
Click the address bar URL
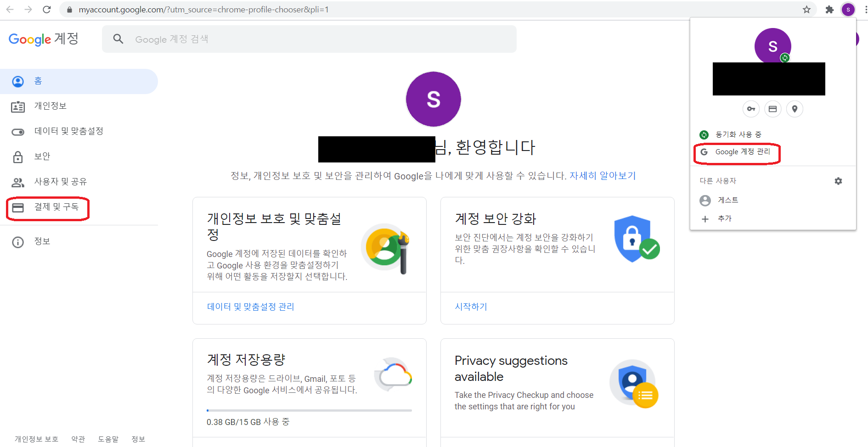click(203, 9)
